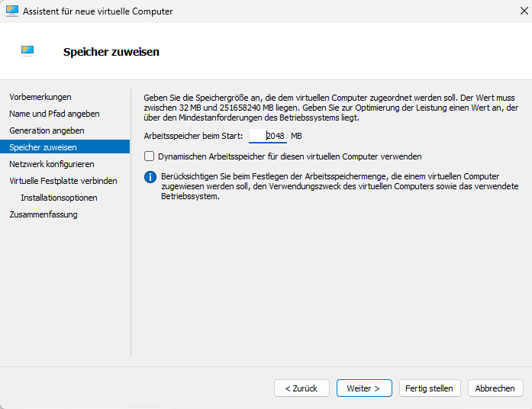Click the blue information icon

[x=150, y=177]
